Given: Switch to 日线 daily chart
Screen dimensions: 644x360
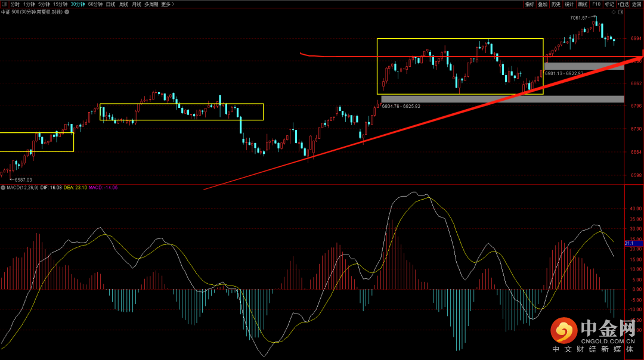Looking at the screenshot, I should point(111,4).
